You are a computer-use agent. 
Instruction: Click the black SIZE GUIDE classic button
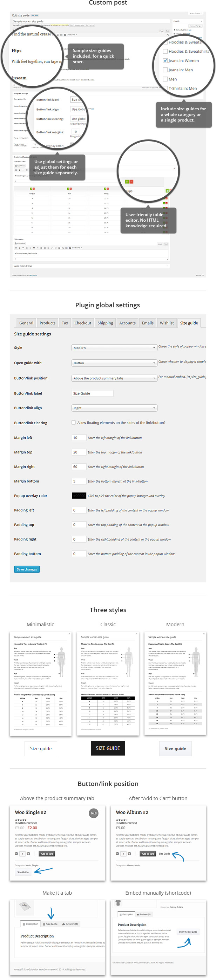click(108, 748)
